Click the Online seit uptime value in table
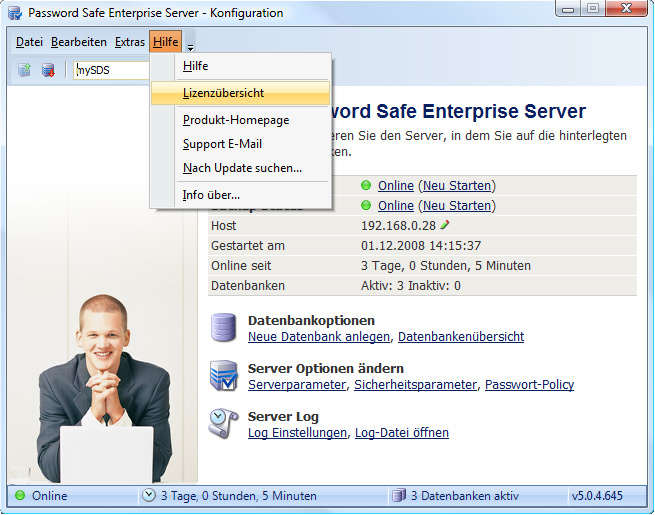 (x=446, y=266)
